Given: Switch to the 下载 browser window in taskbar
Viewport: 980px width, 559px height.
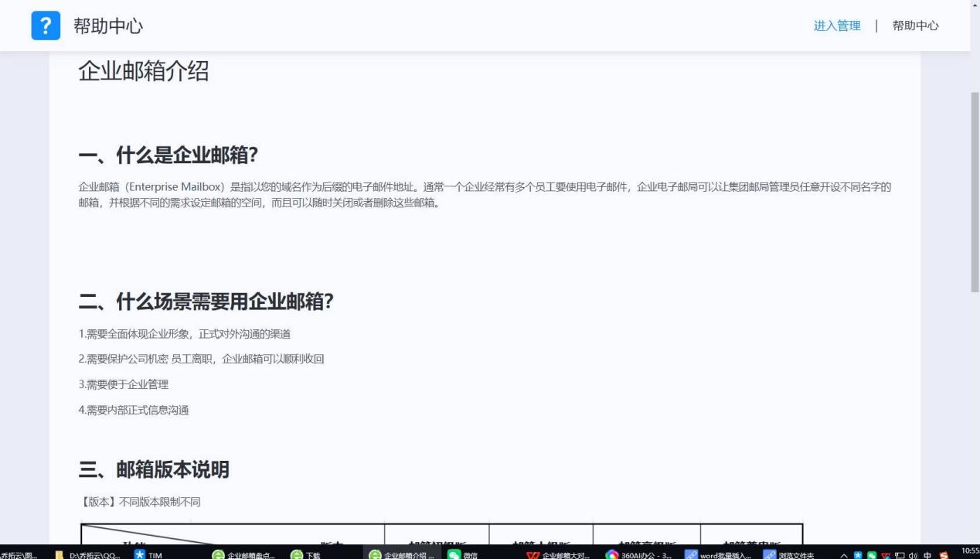Looking at the screenshot, I should coord(305,554).
